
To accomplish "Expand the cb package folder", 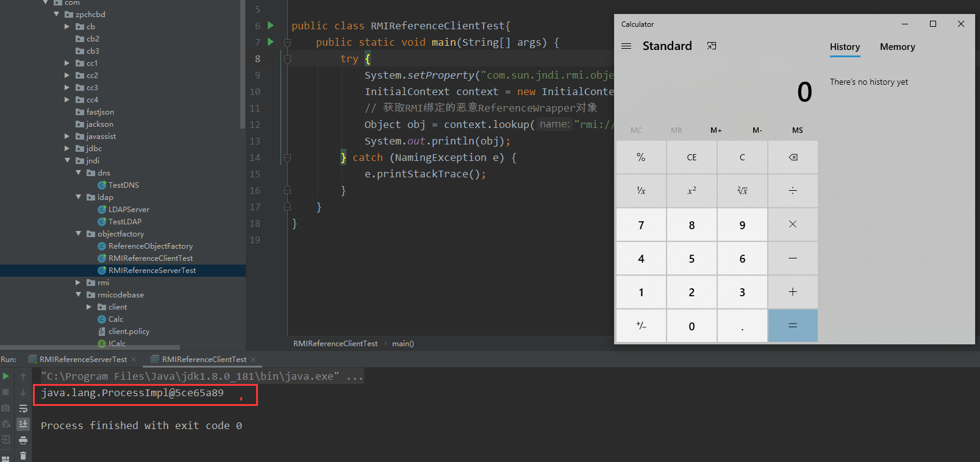I will 67,26.
